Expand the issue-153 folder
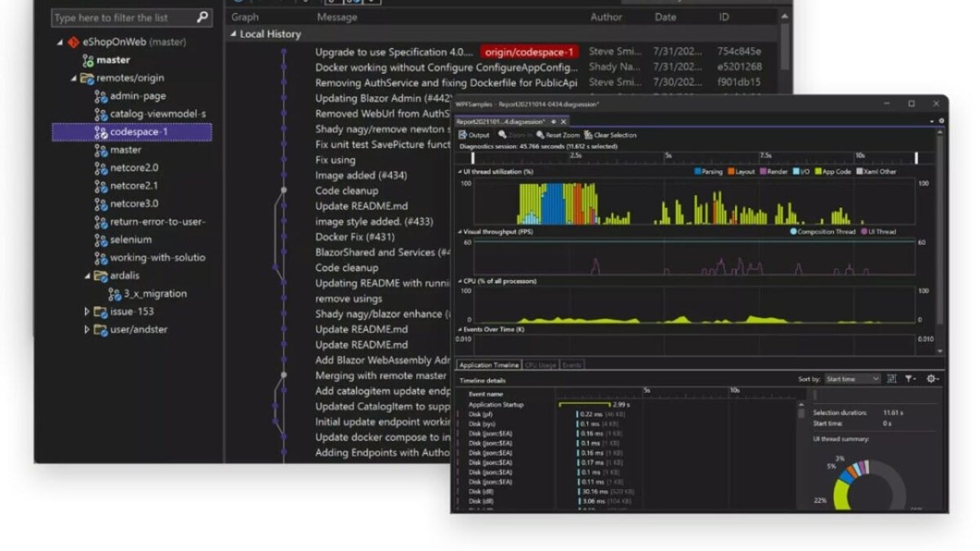Screen dimensions: 980x551 (87, 312)
